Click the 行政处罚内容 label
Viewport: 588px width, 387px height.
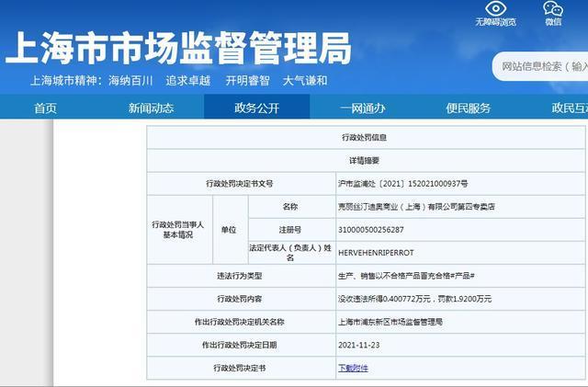[x=239, y=299]
